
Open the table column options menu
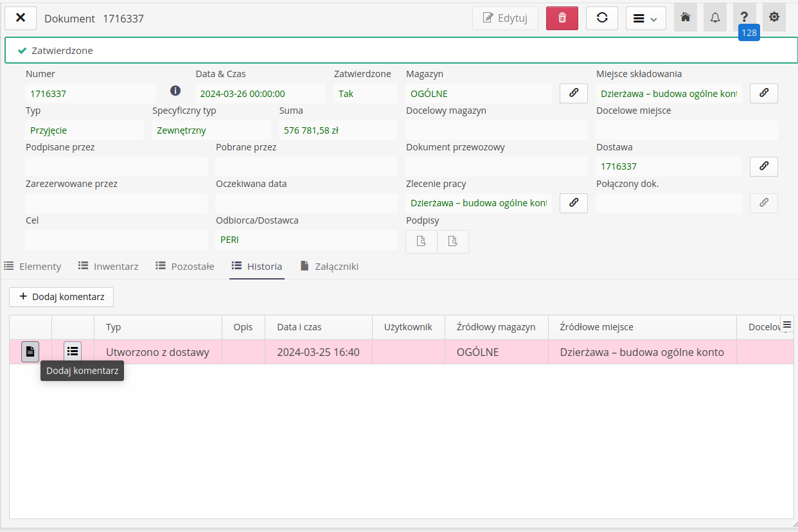pos(787,324)
